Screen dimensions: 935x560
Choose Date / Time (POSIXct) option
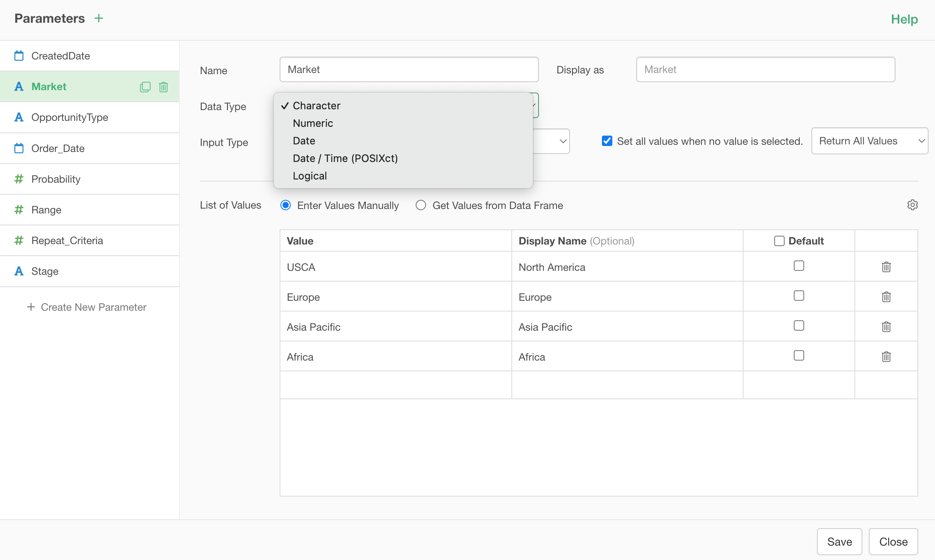pos(345,158)
